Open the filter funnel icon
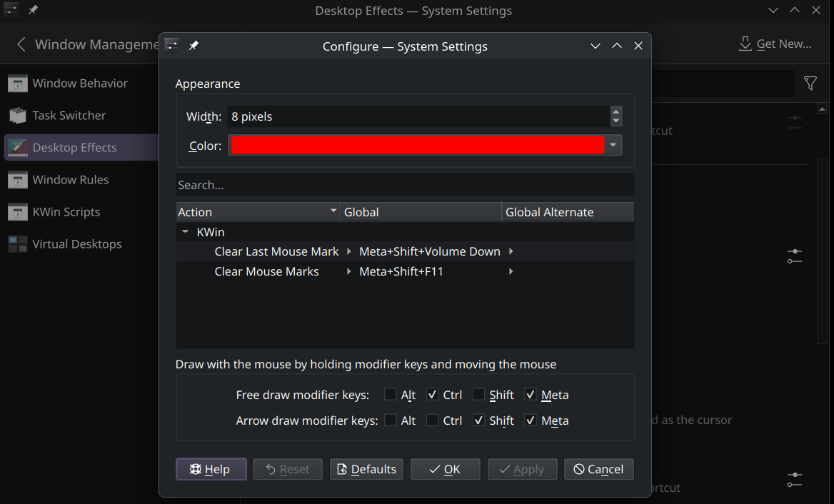834x504 pixels. coord(810,84)
